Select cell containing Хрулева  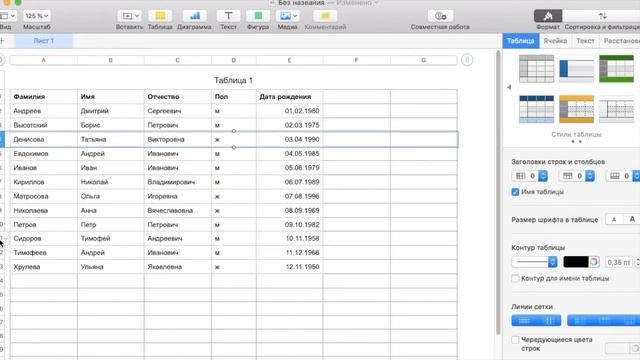click(44, 267)
